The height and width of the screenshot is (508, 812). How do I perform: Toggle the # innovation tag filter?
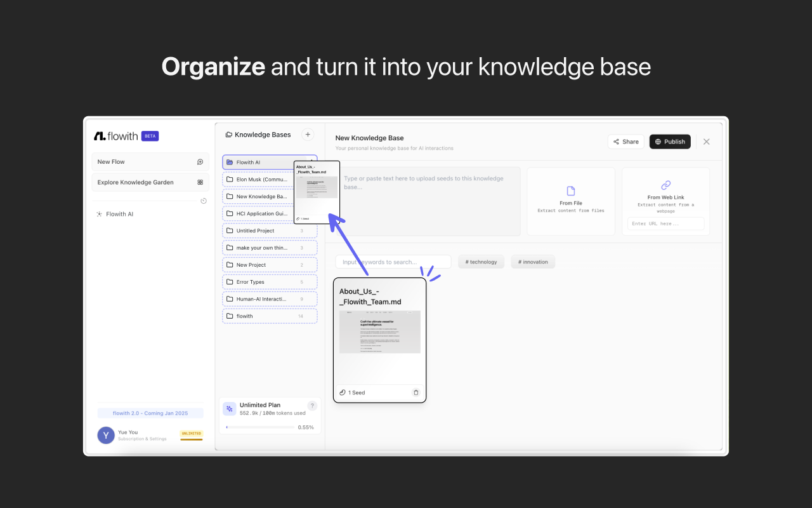533,262
